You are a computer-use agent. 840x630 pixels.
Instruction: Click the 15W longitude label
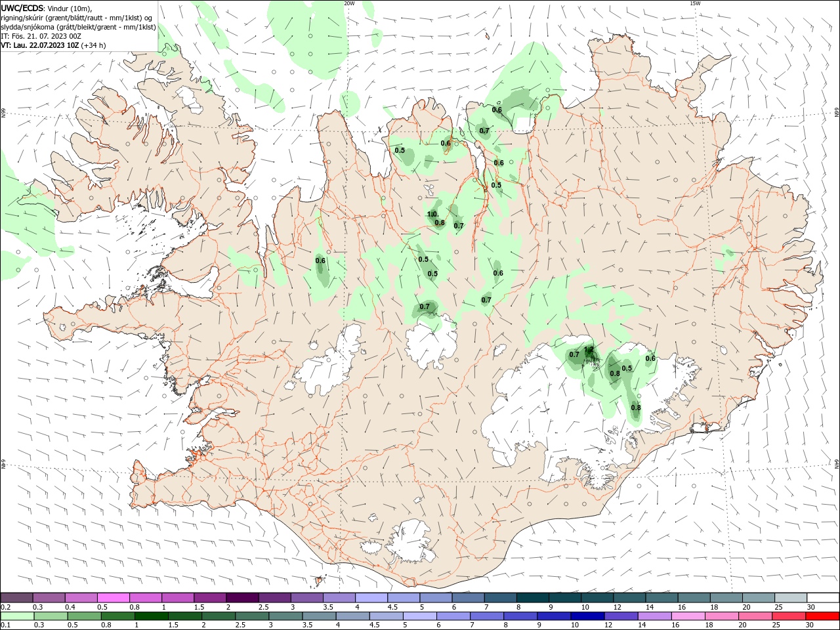[x=695, y=3]
